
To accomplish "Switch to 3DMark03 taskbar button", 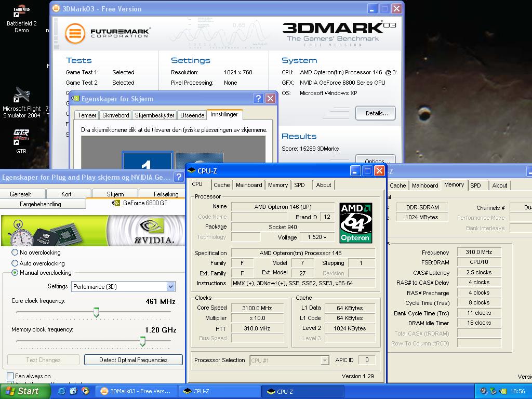I will click(x=136, y=391).
